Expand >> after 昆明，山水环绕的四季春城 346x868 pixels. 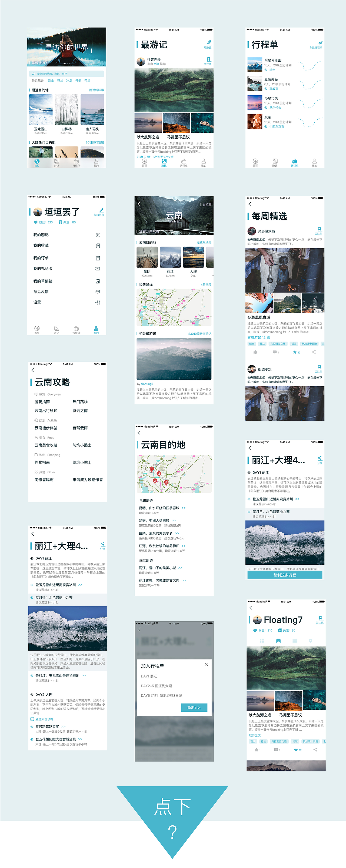click(x=184, y=508)
